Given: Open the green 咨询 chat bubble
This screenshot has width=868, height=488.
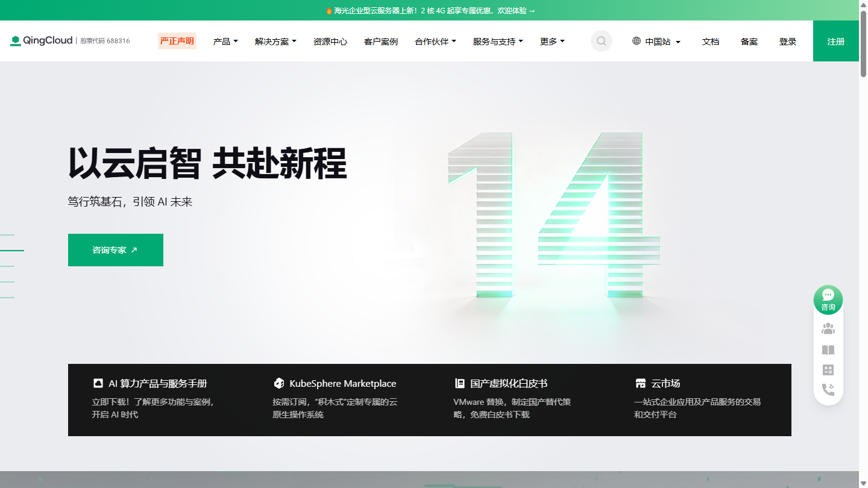Looking at the screenshot, I should (828, 299).
